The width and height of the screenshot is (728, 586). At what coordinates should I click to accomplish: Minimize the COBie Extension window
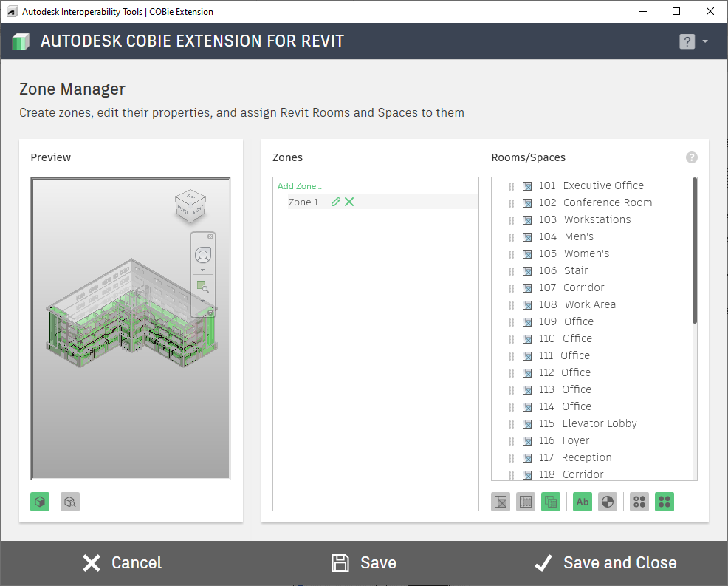(x=643, y=11)
